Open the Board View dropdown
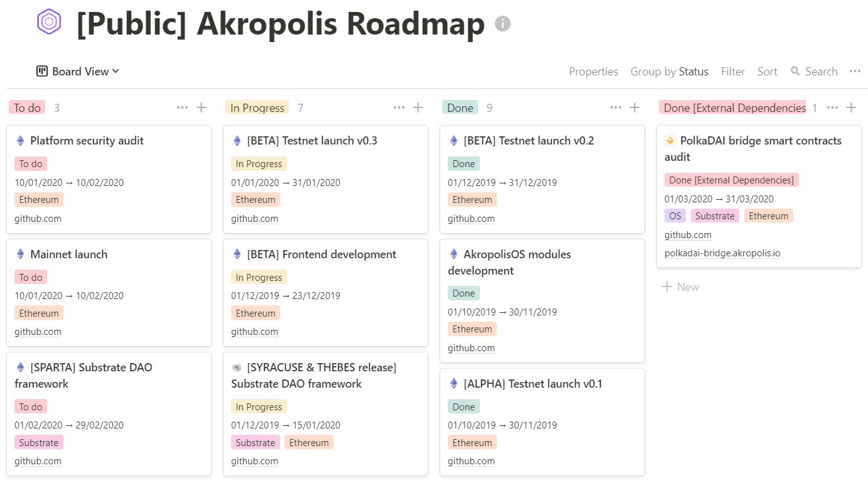The width and height of the screenshot is (868, 480). pos(78,72)
